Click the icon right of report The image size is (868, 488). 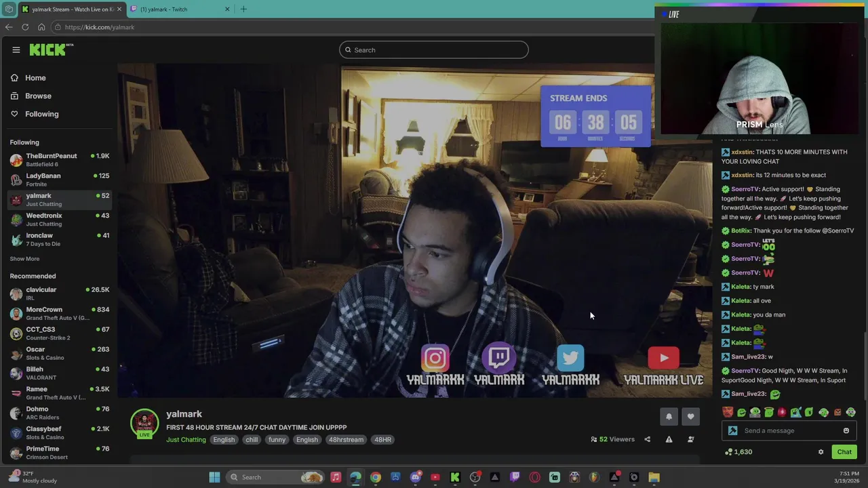point(690,439)
